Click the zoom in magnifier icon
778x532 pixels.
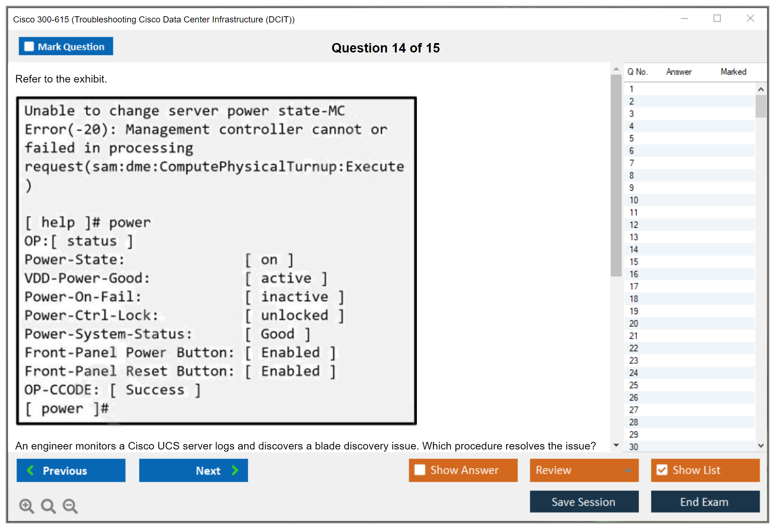coord(26,506)
